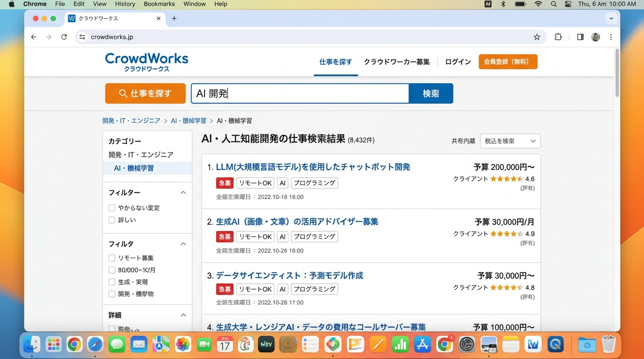Bookmark page with the star icon
Viewport: 644px width, 359px height.
pos(537,37)
